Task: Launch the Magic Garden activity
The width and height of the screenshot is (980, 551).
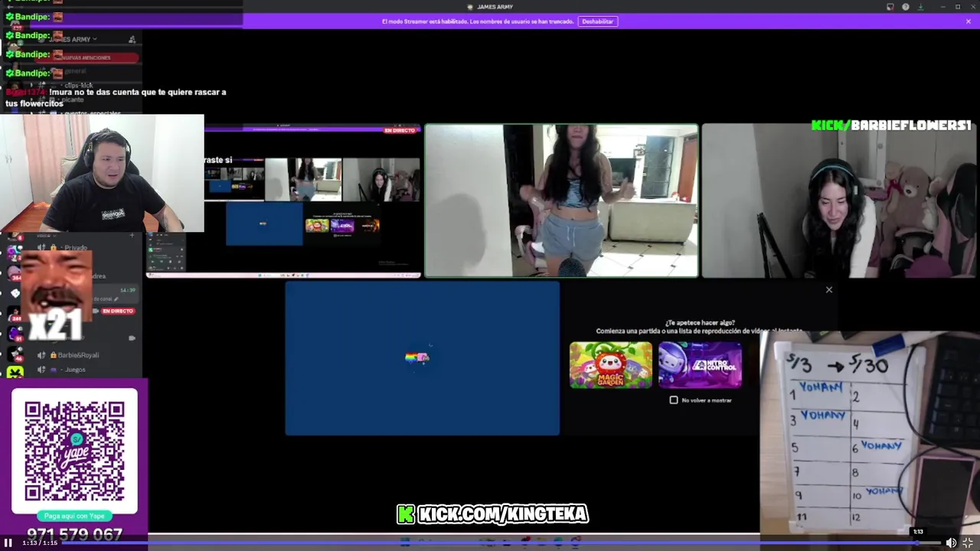Action: 611,365
